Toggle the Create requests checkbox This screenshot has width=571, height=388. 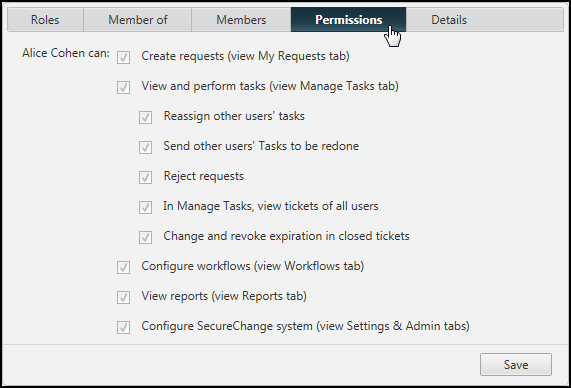click(123, 57)
